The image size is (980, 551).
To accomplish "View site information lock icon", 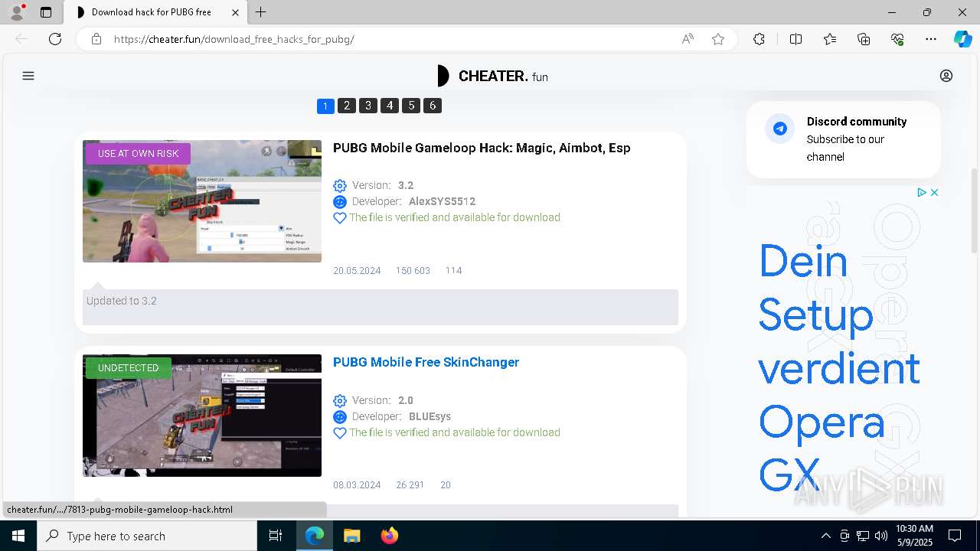I will coord(96,39).
